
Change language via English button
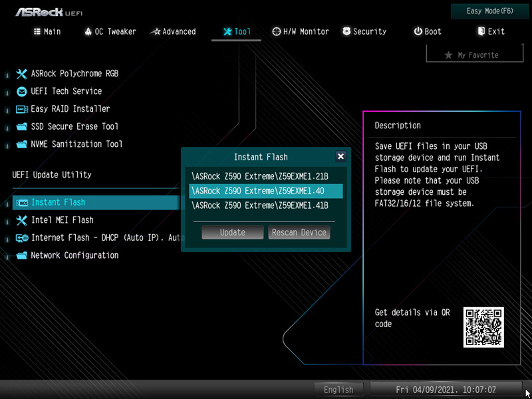[x=338, y=390]
